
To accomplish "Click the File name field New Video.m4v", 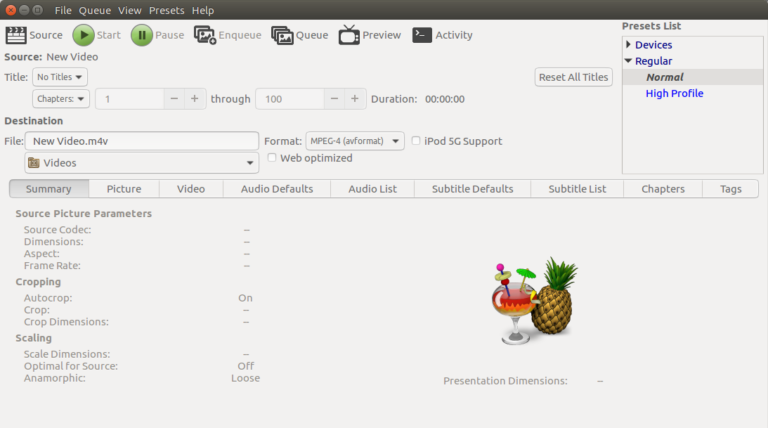I will pyautogui.click(x=142, y=141).
